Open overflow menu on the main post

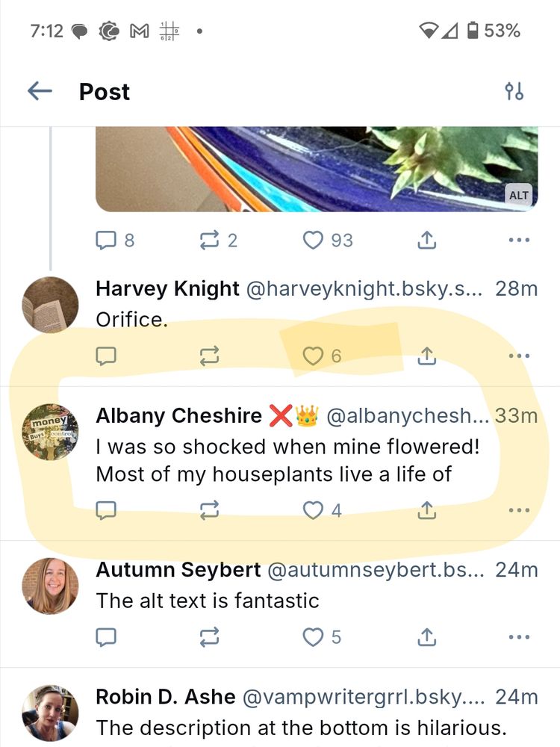click(518, 240)
